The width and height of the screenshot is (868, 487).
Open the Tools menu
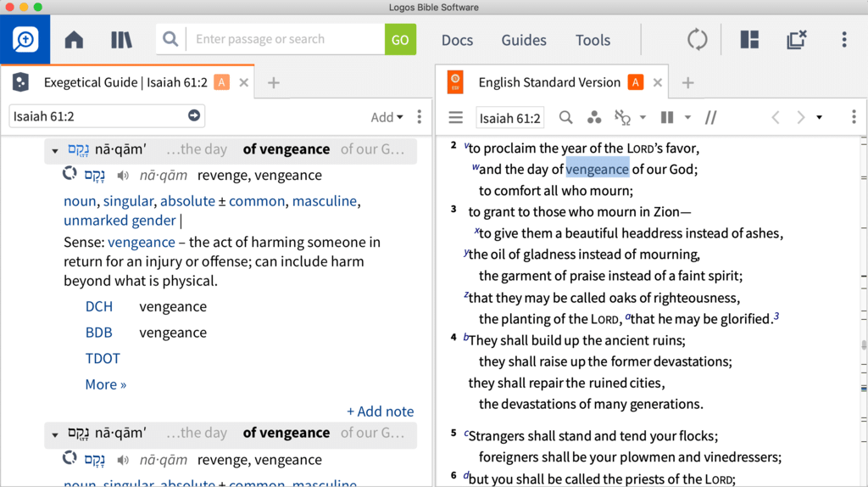pyautogui.click(x=593, y=40)
